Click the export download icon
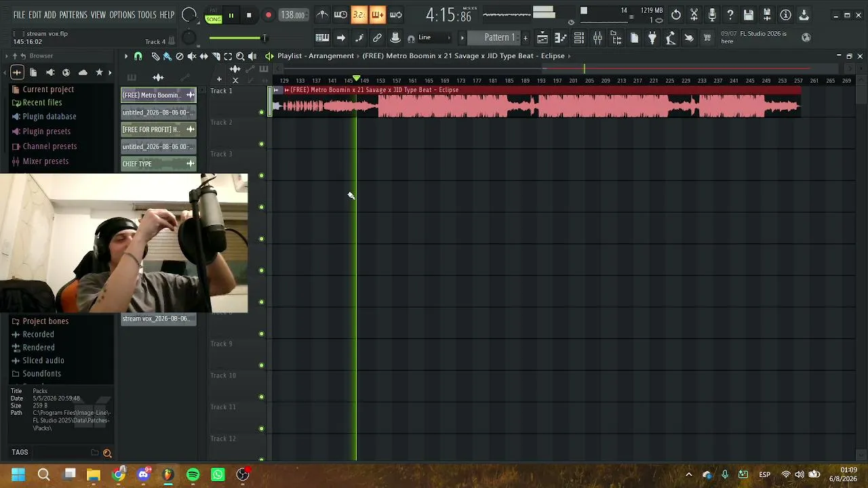 tap(804, 15)
